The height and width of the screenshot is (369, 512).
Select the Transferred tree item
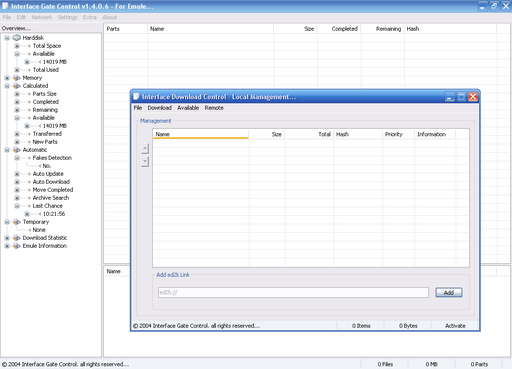[47, 134]
